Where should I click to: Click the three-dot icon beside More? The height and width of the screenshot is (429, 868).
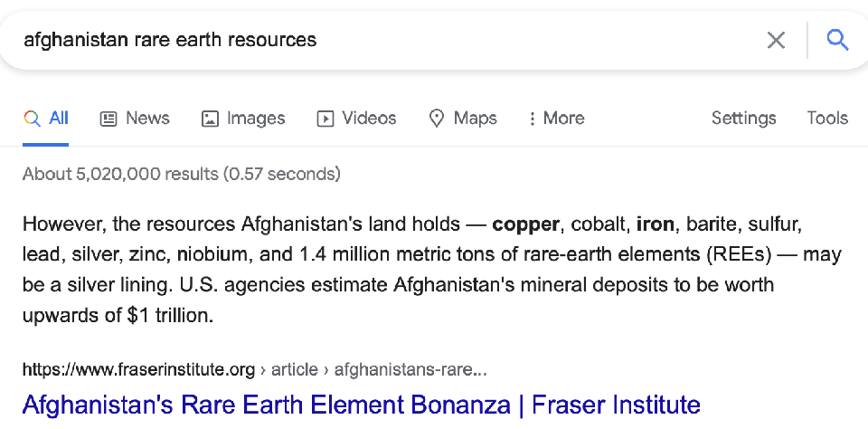[x=532, y=119]
